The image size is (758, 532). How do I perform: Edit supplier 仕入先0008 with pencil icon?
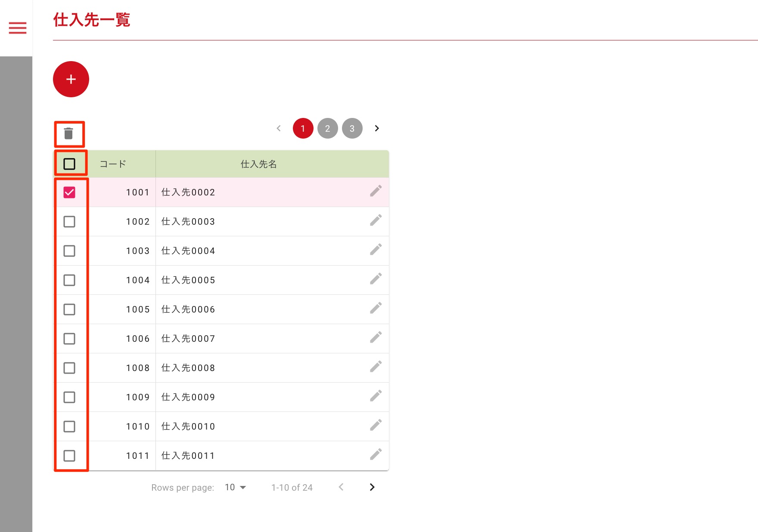[376, 367]
